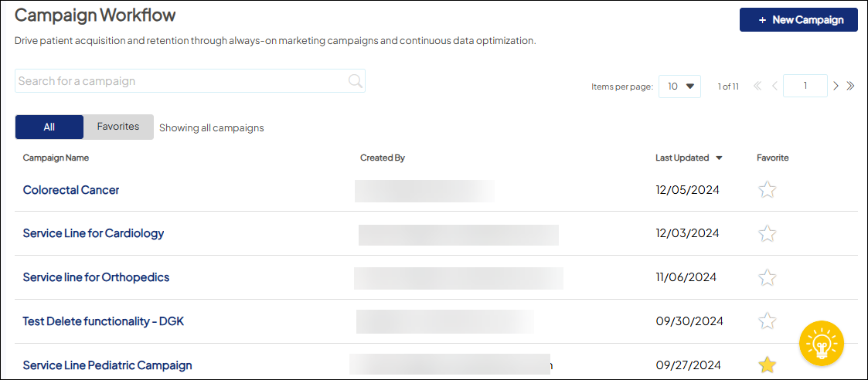Open the yellow lightbulb tips icon
The width and height of the screenshot is (868, 380).
pos(822,343)
